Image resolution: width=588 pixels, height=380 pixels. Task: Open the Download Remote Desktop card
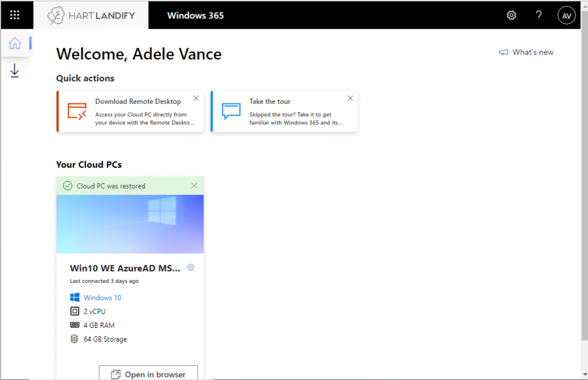click(x=130, y=111)
